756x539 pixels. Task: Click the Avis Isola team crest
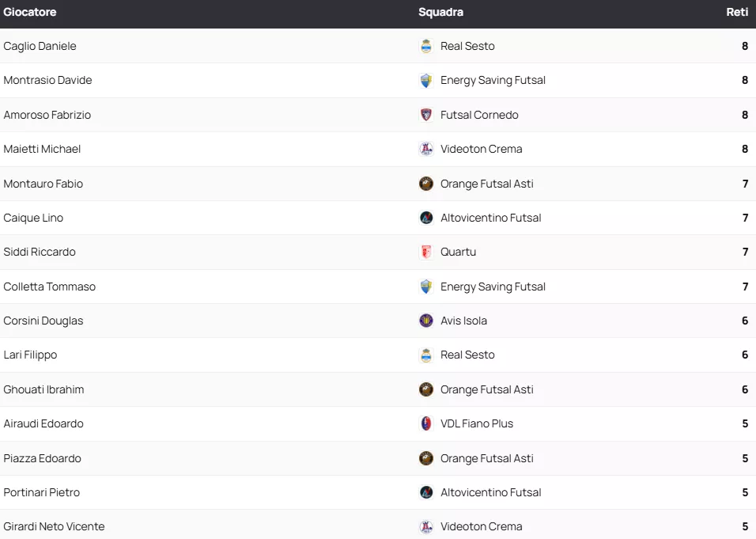pyautogui.click(x=426, y=321)
